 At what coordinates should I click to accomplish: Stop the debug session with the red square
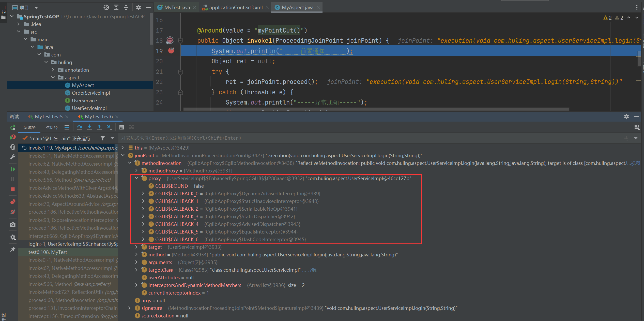tap(13, 189)
